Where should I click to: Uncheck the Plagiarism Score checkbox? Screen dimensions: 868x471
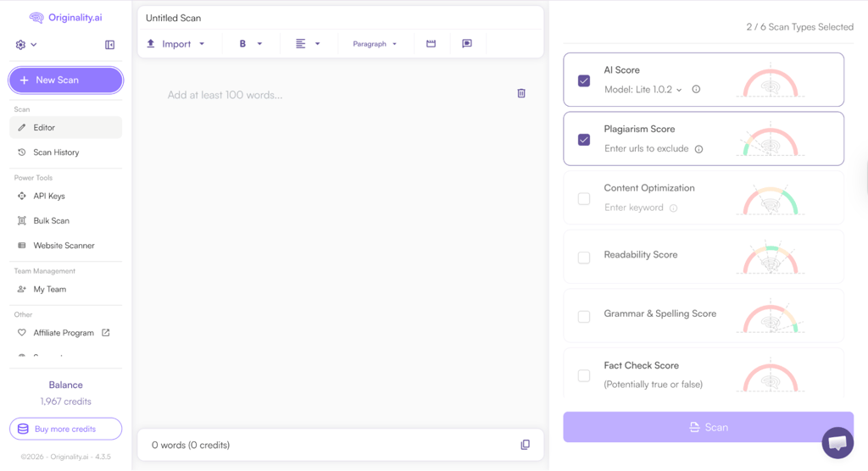tap(584, 140)
